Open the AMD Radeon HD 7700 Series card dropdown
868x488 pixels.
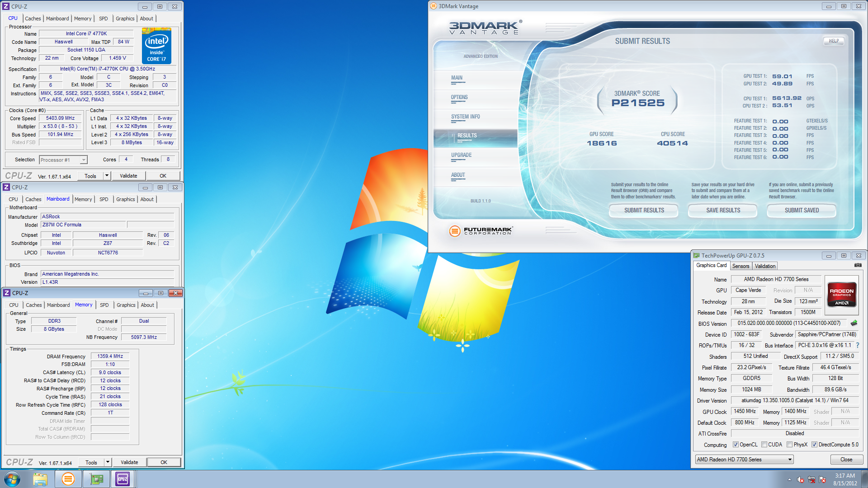point(744,460)
